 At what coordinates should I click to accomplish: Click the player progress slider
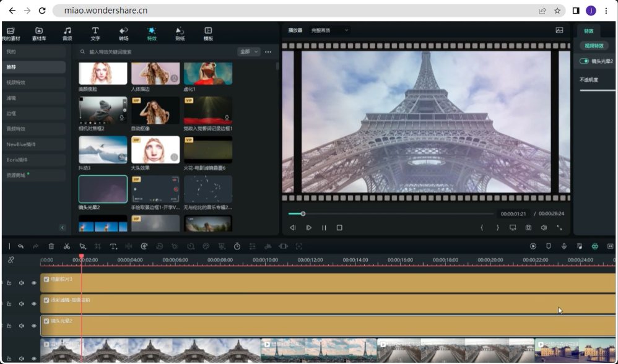click(x=391, y=214)
